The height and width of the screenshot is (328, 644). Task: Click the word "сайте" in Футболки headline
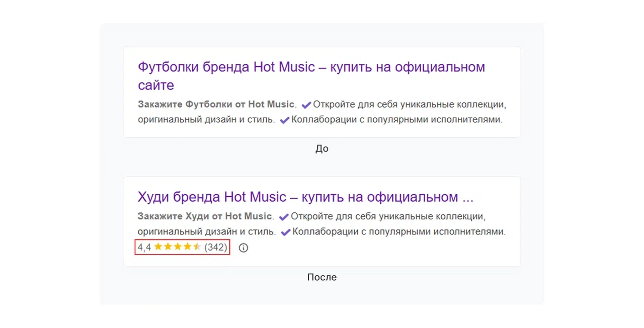[156, 85]
